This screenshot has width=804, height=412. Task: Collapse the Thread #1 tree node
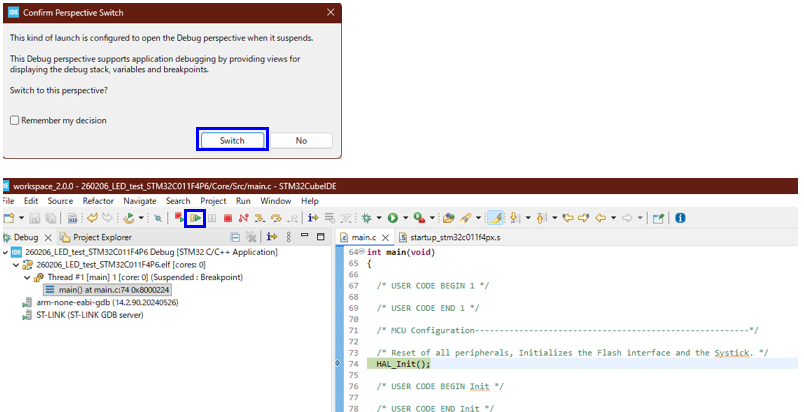point(27,277)
